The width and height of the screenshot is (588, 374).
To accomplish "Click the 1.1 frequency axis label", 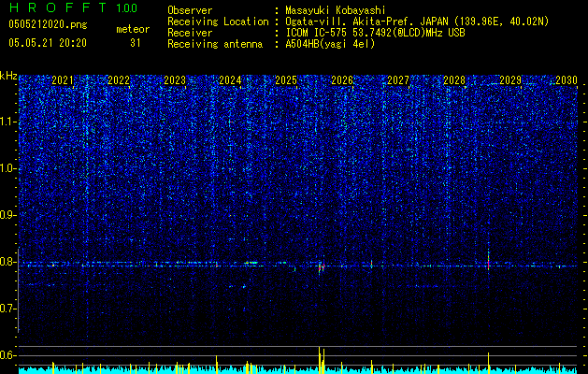I will (x=8, y=122).
